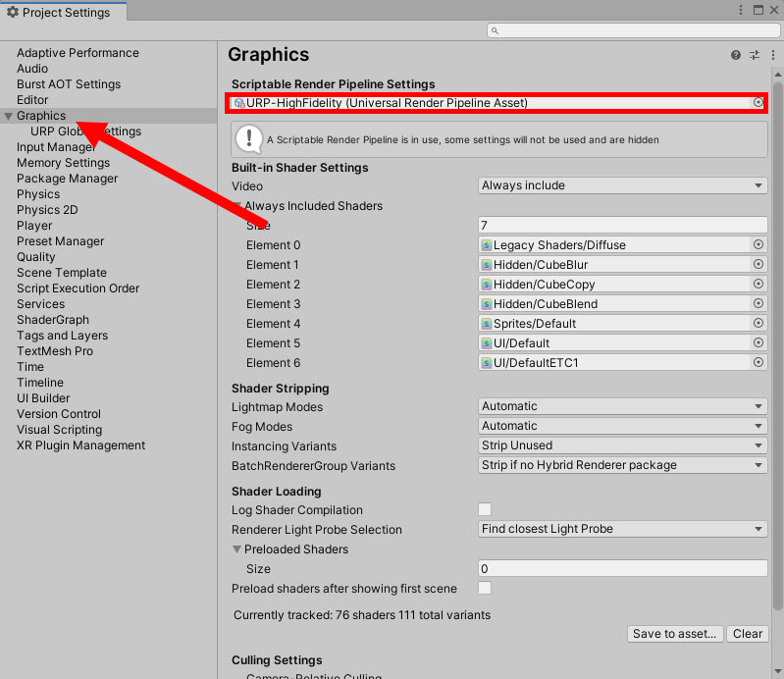Open object picker for Element 5 shader

(758, 342)
